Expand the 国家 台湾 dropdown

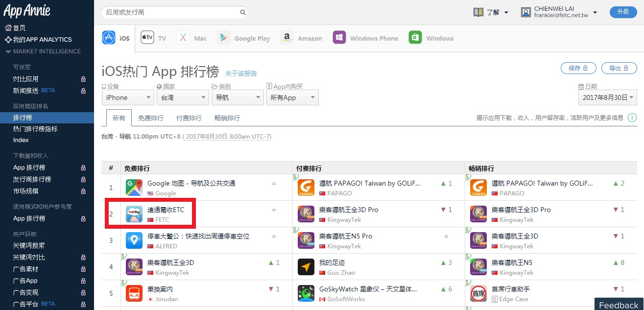(183, 97)
